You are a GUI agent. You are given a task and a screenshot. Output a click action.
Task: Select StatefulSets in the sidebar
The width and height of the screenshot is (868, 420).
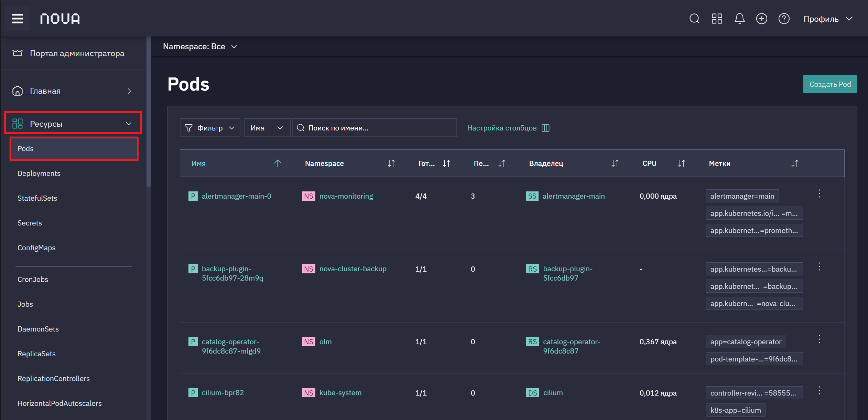pos(37,198)
